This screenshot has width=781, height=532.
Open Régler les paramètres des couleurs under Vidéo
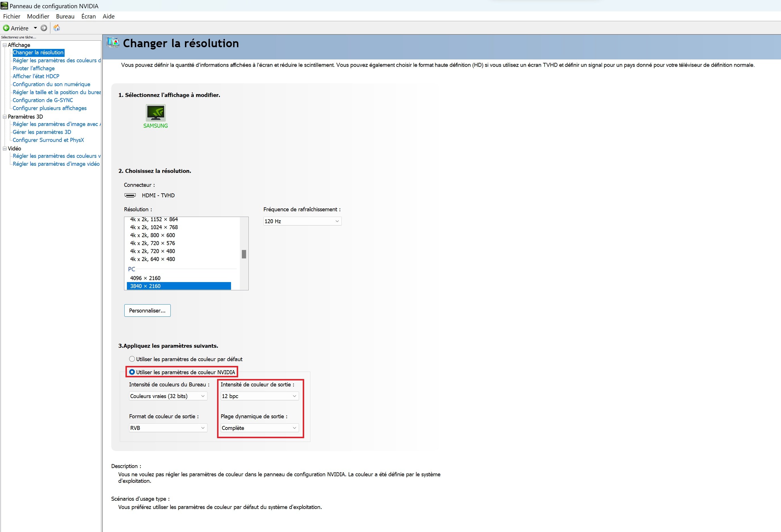(56, 156)
